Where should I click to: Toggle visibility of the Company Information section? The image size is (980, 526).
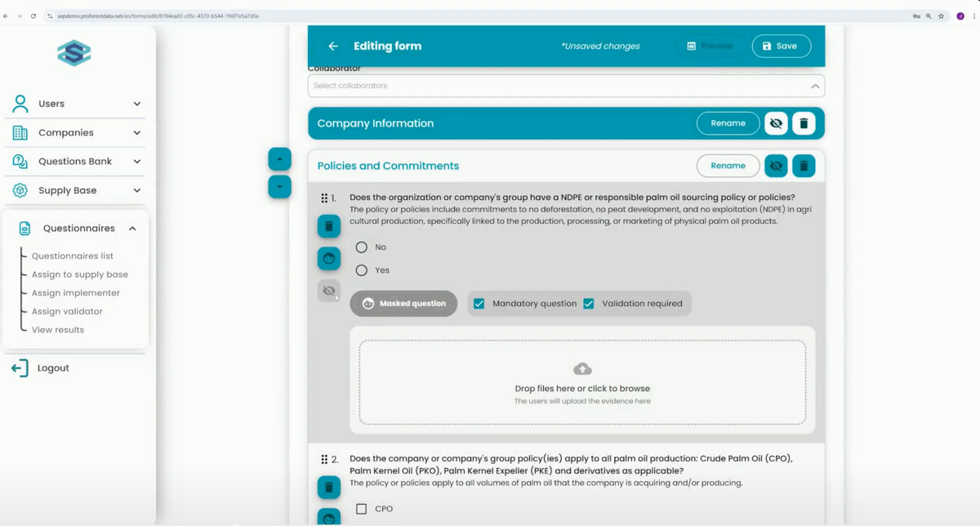point(776,123)
